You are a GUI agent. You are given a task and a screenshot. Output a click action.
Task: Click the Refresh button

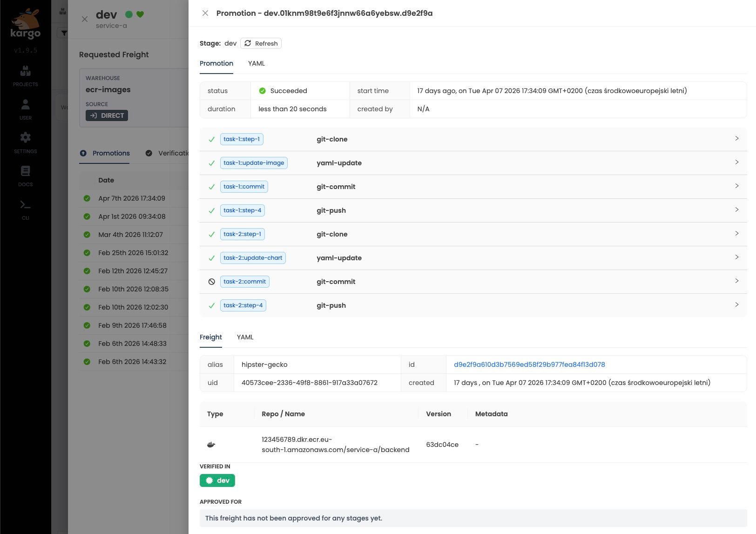coord(261,43)
